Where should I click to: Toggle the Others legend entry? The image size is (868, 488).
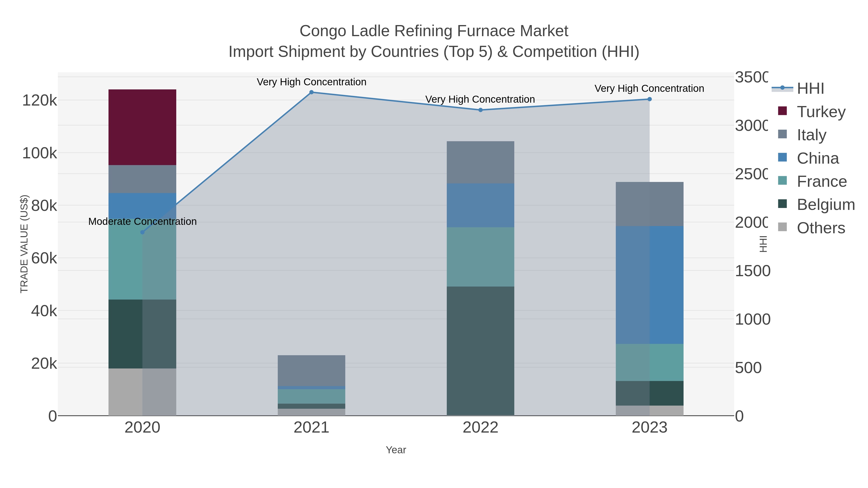pyautogui.click(x=812, y=228)
